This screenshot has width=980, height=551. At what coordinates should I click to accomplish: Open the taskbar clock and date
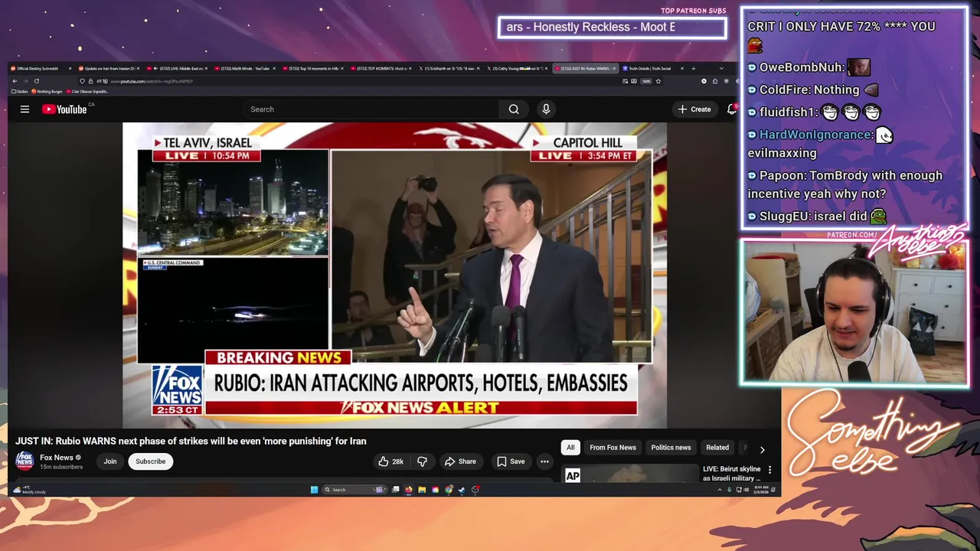tap(762, 490)
